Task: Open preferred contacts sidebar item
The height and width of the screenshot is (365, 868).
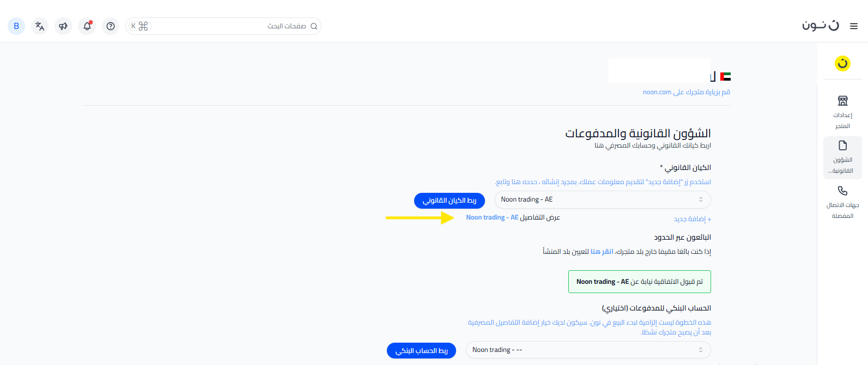Action: [842, 202]
